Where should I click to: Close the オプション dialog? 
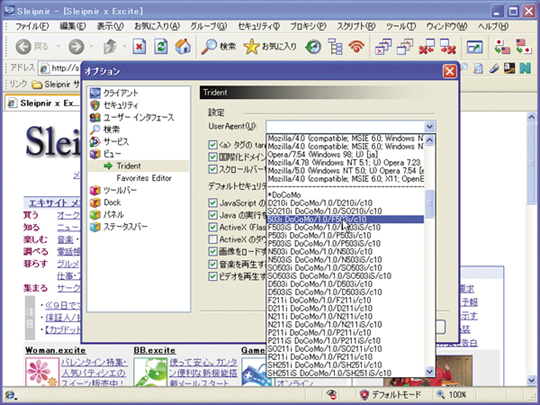[x=449, y=71]
